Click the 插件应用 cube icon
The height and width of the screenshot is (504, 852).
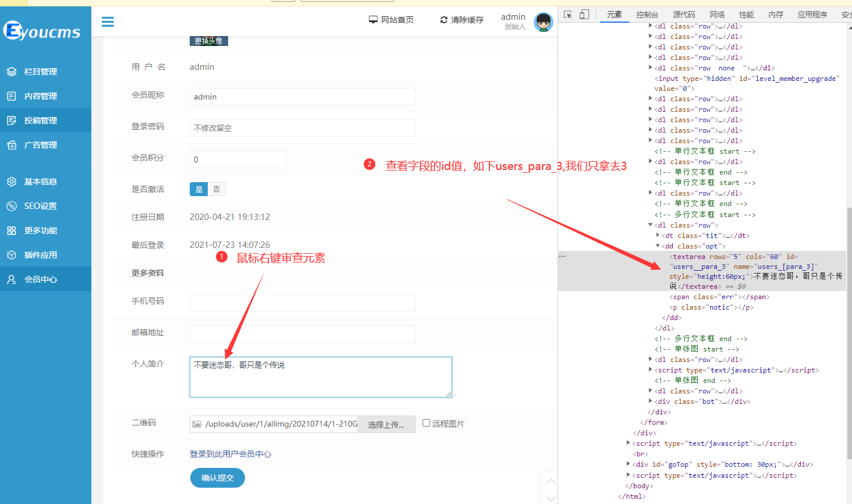coord(12,255)
